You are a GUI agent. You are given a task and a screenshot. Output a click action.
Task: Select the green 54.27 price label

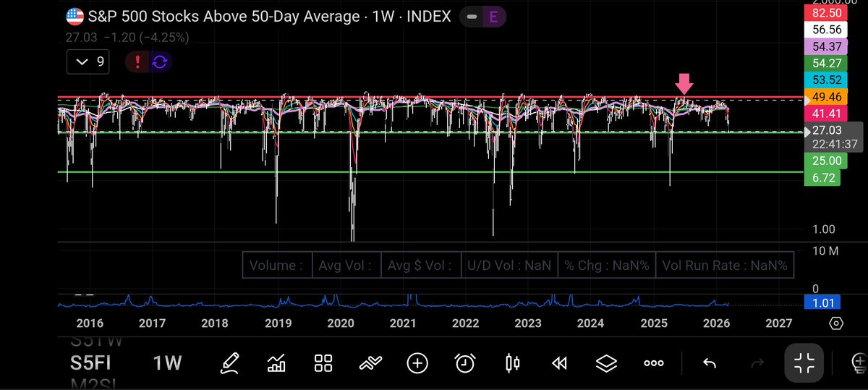click(825, 63)
